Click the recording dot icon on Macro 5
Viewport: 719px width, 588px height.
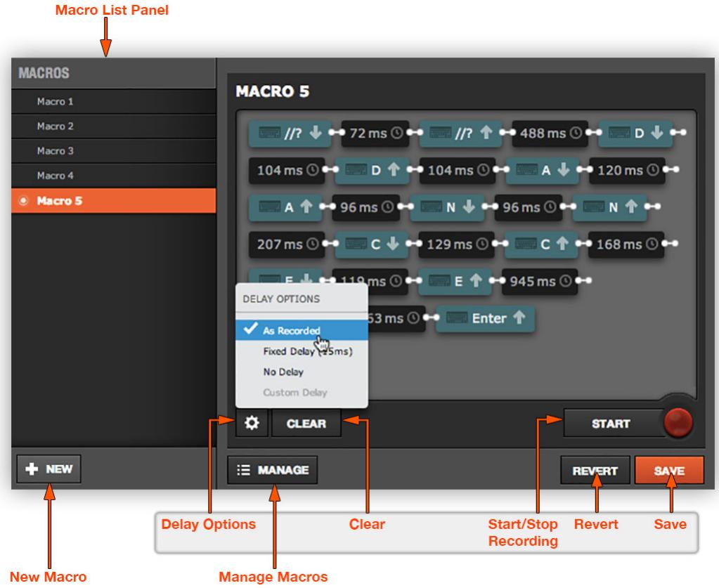(23, 201)
